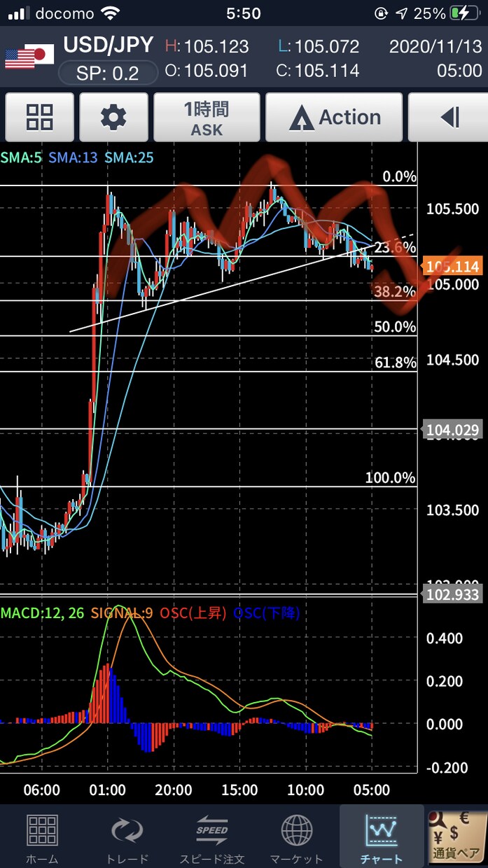The image size is (488, 868).
Task: Tap the 06:00 time axis label
Action: point(41,790)
